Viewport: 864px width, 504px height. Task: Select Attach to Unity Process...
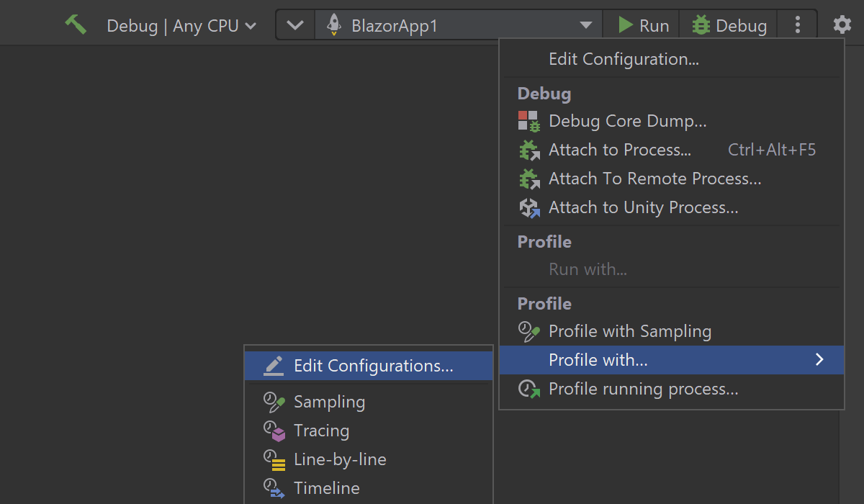[643, 207]
